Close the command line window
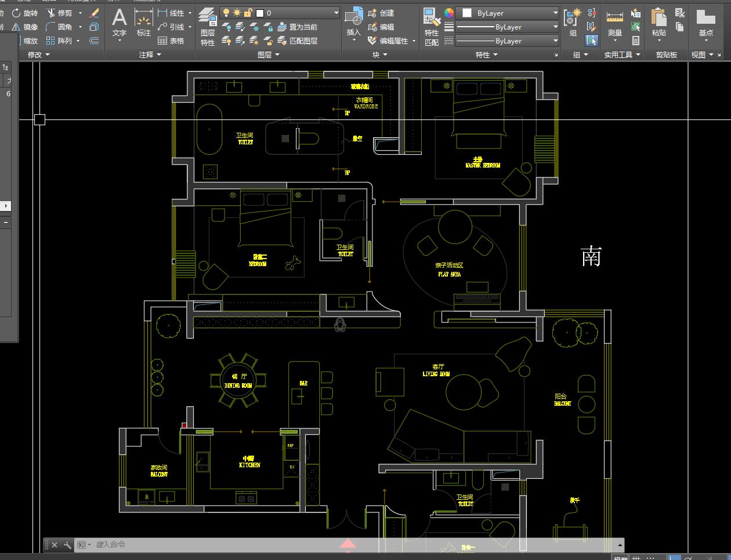Screen dimensions: 731x560 pyautogui.click(x=55, y=545)
